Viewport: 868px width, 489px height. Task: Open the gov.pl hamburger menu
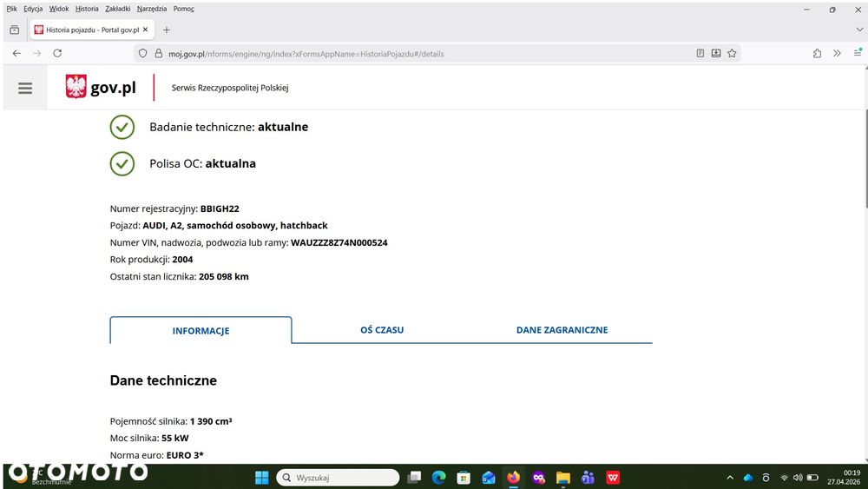point(25,88)
